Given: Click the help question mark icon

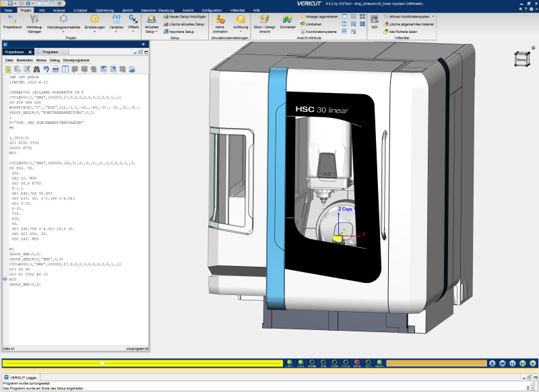Looking at the screenshot, I should click(526, 9).
